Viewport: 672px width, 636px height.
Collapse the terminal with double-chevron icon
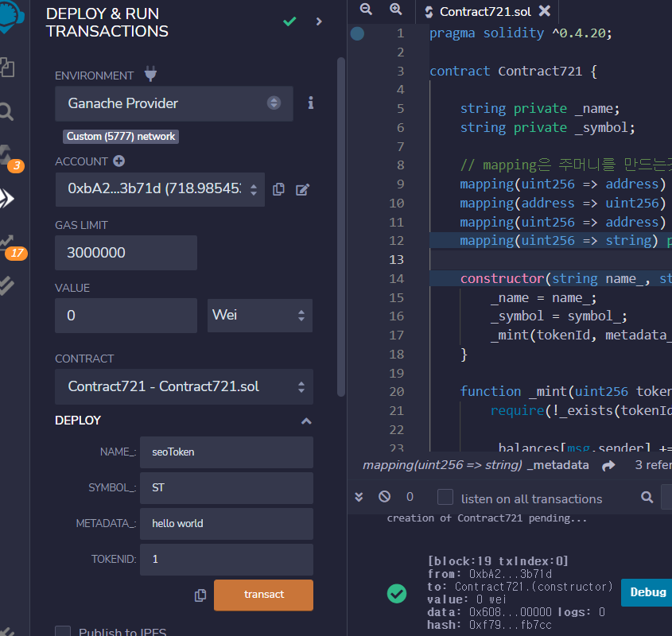pyautogui.click(x=359, y=497)
